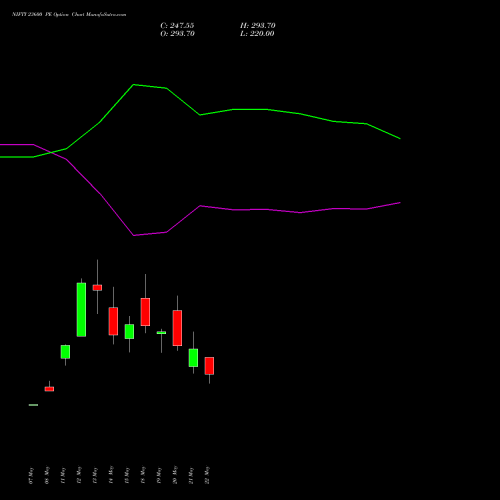This screenshot has height=500, width=500.
Task: Select the green candle for 15 May
Action: click(129, 331)
